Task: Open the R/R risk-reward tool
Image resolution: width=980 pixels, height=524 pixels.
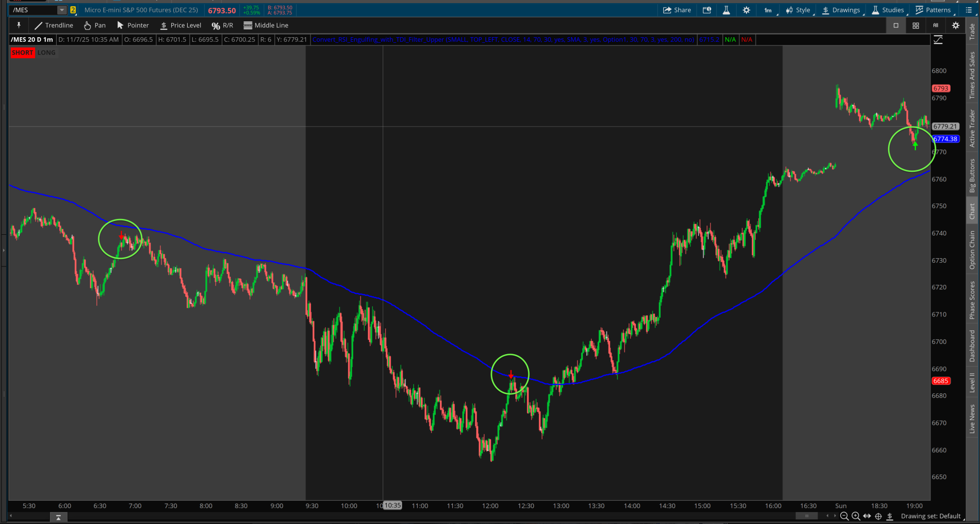Action: [x=222, y=25]
